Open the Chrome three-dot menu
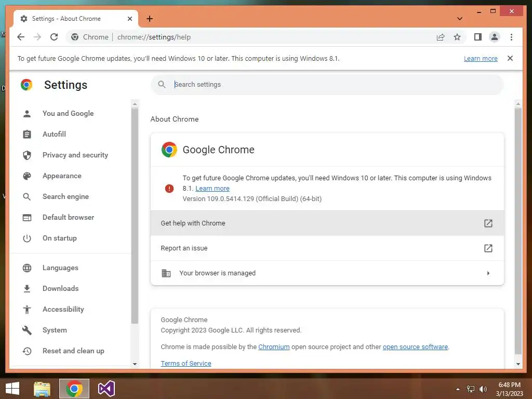532x399 pixels. click(x=511, y=37)
